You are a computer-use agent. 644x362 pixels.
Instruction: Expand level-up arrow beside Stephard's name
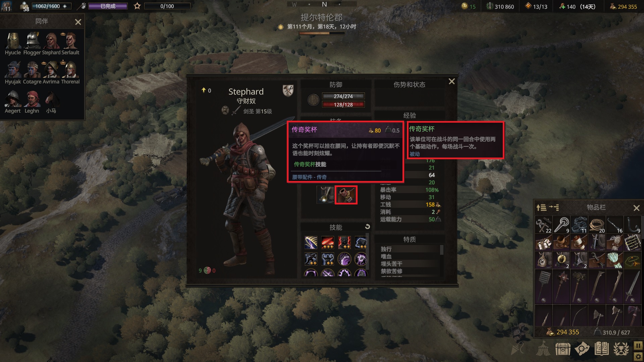[x=203, y=90]
